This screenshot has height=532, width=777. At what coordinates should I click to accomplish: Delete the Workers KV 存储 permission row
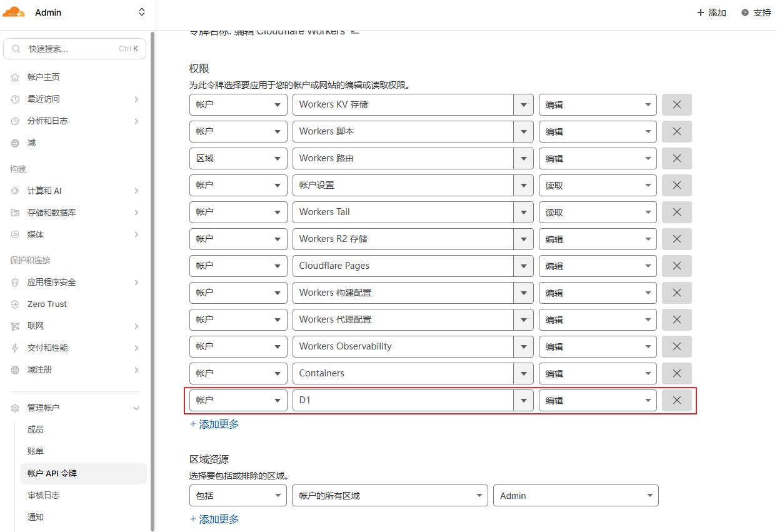coord(676,105)
